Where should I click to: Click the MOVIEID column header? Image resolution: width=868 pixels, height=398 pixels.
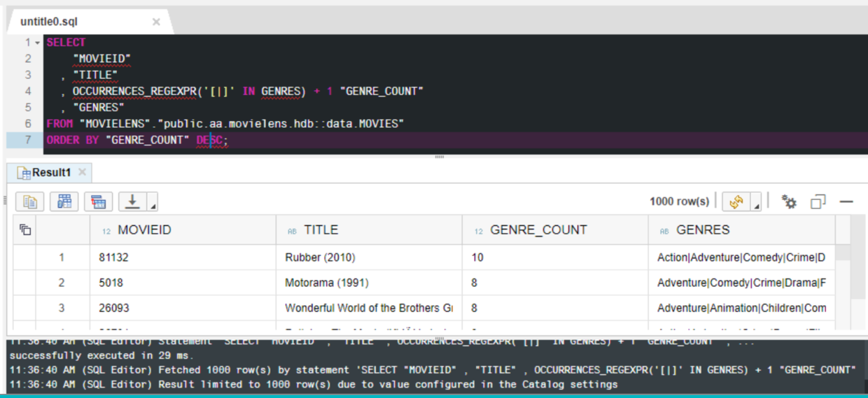tap(183, 229)
